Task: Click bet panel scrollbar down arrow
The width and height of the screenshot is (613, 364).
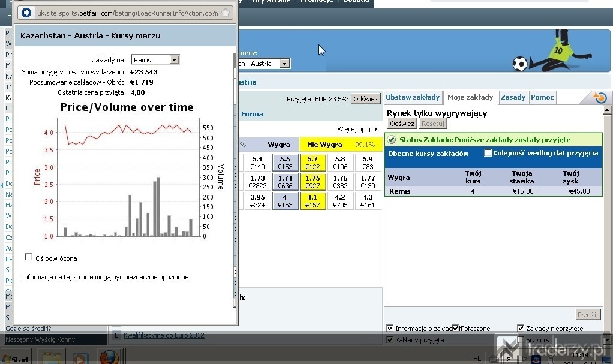Action: pos(607,339)
